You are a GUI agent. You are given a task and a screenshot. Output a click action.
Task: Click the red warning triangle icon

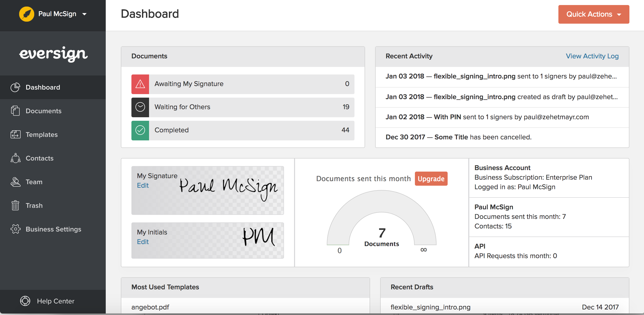click(140, 84)
